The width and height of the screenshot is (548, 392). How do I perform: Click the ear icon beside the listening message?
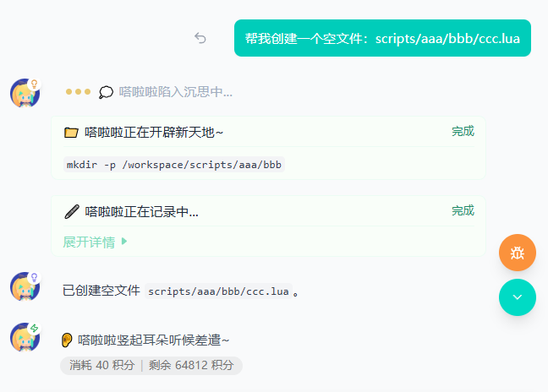[67, 340]
